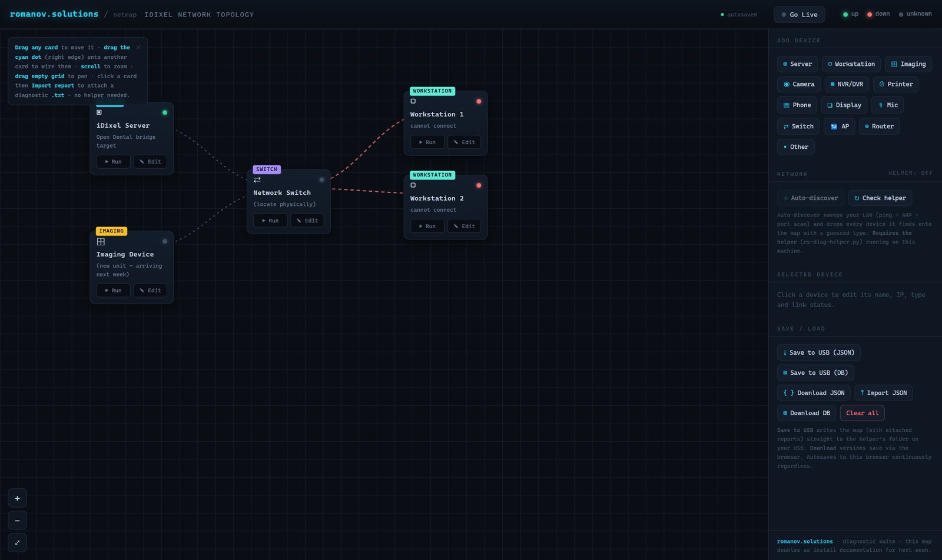Screen dimensions: 942x560
Task: Click Workstation 1 monitor icon
Action: tap(413, 101)
